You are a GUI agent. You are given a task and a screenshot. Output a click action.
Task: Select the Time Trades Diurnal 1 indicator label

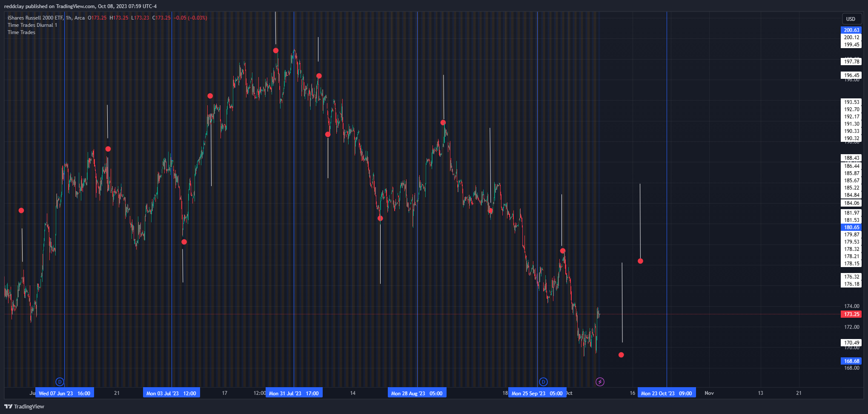click(32, 25)
